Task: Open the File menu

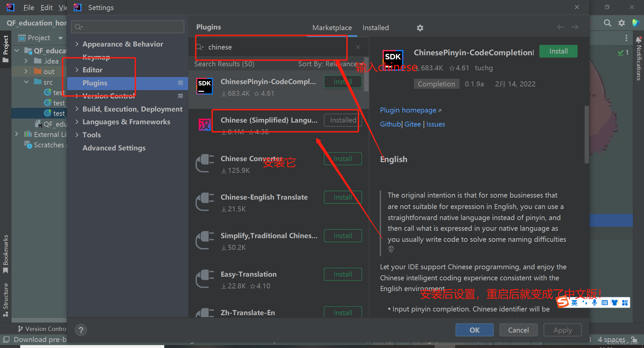Action: coord(29,7)
